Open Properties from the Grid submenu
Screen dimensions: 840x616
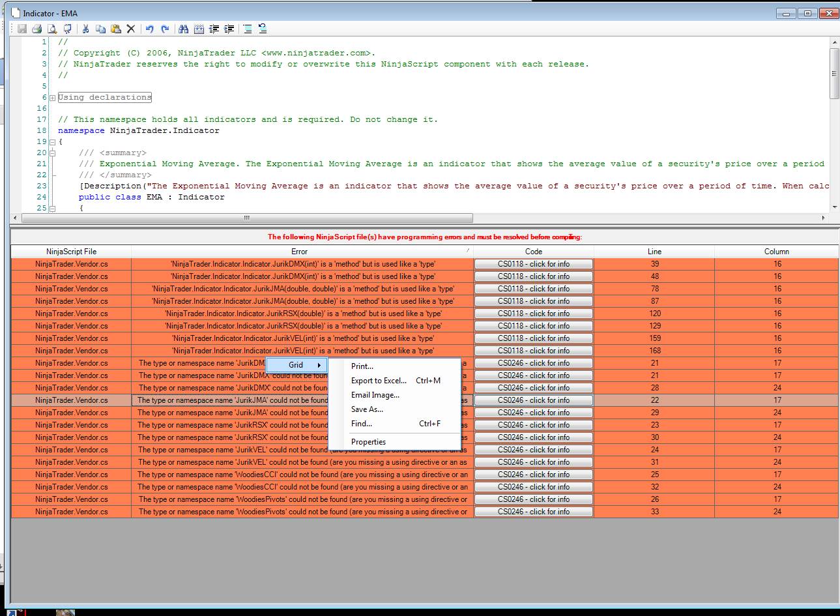pyautogui.click(x=395, y=442)
